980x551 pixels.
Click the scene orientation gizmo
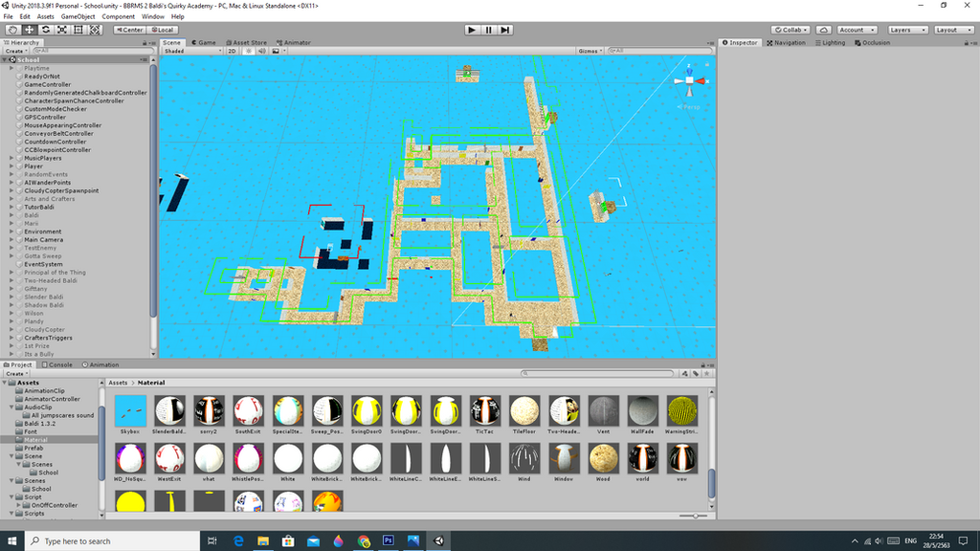[689, 81]
